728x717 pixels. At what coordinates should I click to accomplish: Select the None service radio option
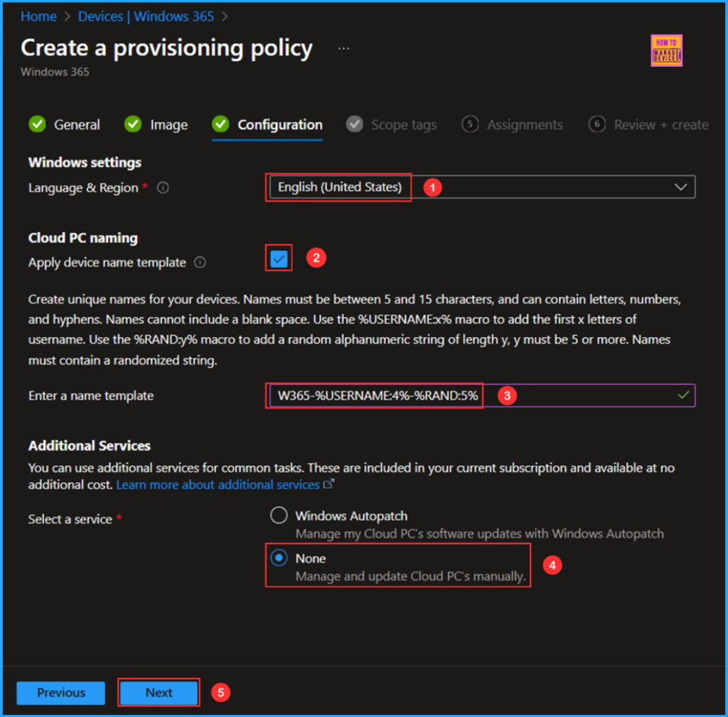tap(279, 558)
